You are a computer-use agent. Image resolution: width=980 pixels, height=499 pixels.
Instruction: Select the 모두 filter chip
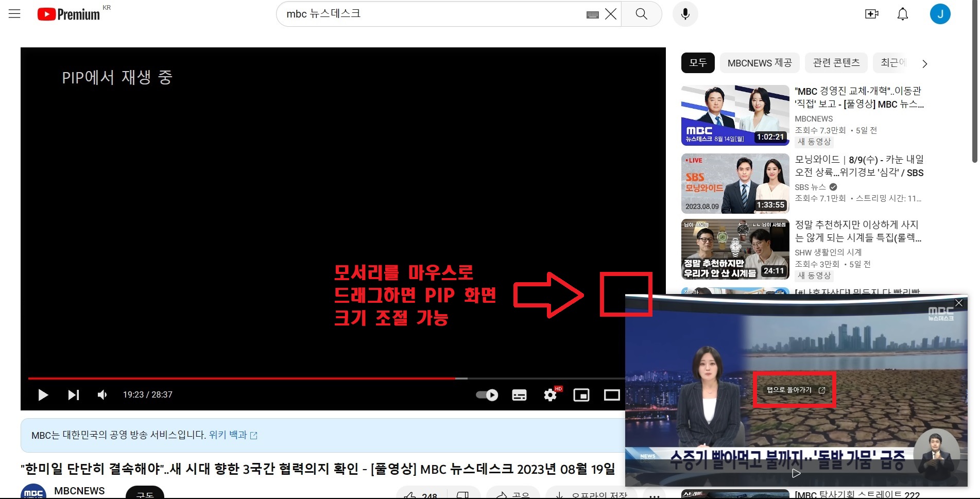697,63
